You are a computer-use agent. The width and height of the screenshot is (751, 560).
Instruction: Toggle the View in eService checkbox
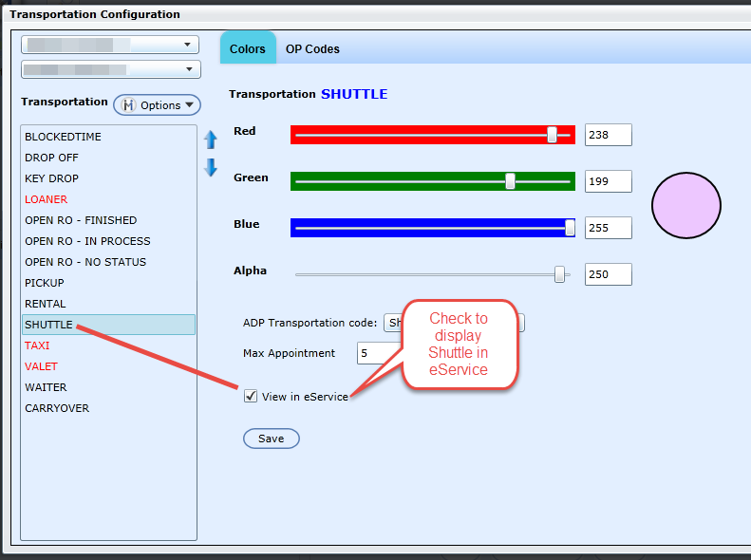251,396
